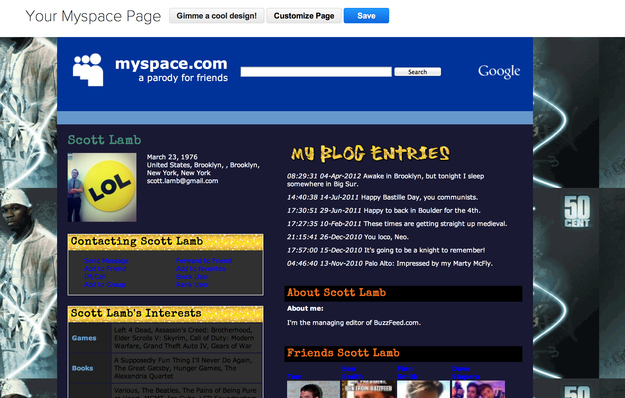Click the Great Gatsby books list text

(183, 368)
